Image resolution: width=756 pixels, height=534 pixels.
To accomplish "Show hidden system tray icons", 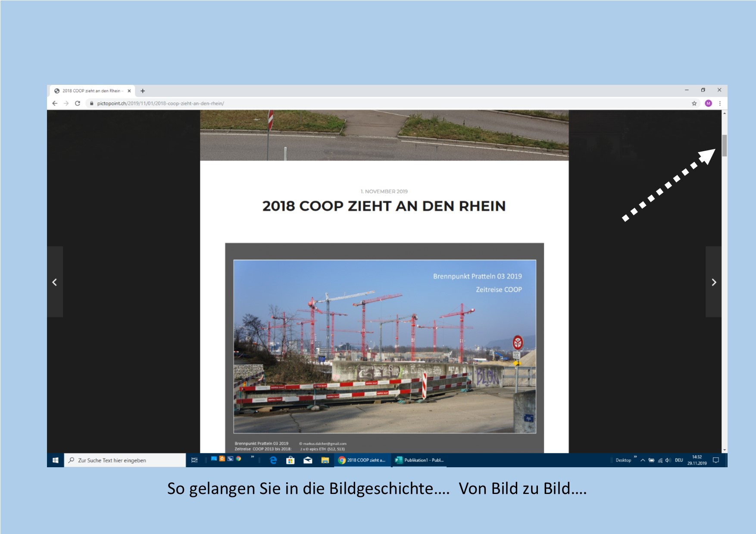I will [x=643, y=460].
